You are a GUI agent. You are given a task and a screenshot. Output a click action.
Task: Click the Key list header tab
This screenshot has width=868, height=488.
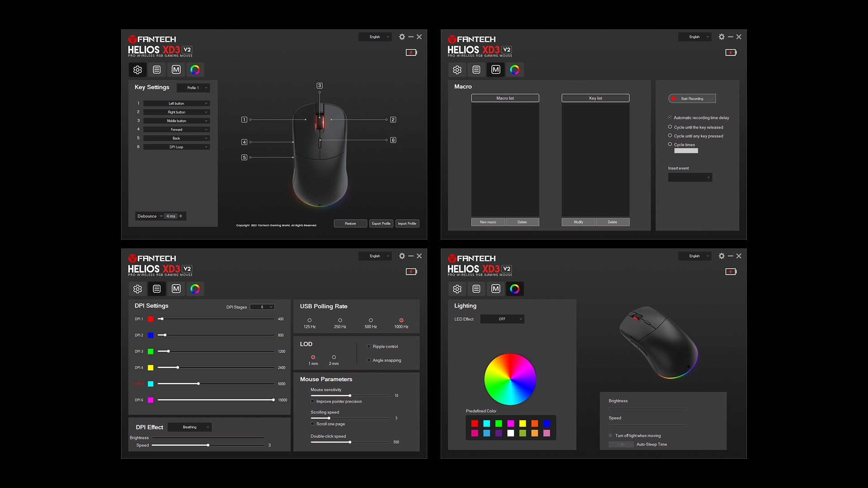click(x=595, y=98)
